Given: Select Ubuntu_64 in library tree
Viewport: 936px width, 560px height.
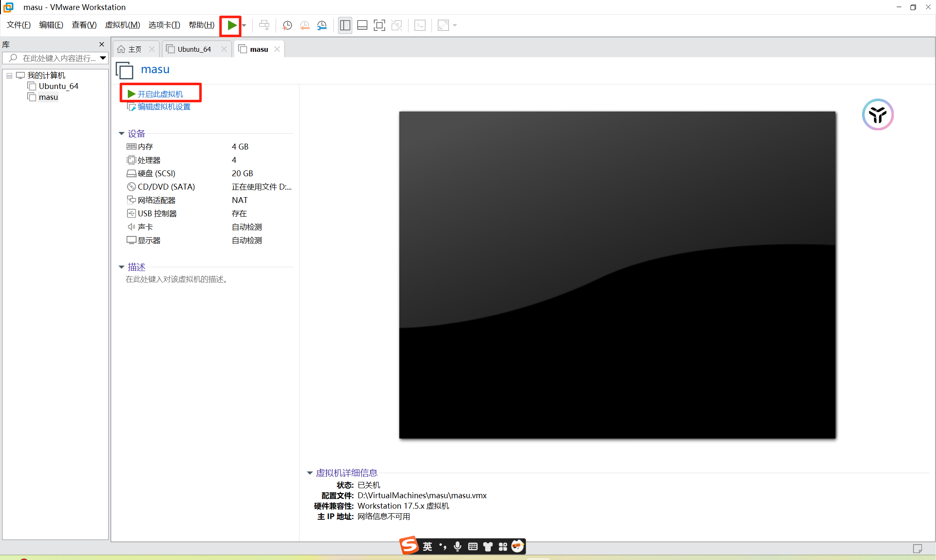Looking at the screenshot, I should click(x=58, y=86).
